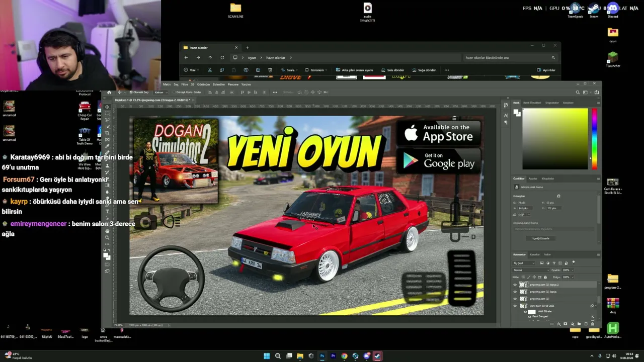
Task: Toggle Akıllı Filtreler visibility
Action: pos(526,312)
